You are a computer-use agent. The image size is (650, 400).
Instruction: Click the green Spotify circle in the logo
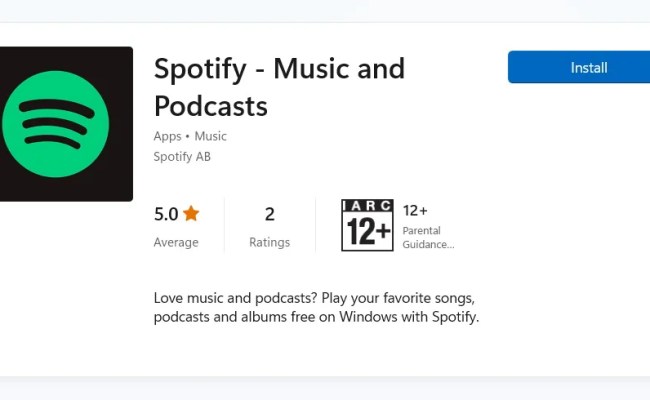click(56, 124)
